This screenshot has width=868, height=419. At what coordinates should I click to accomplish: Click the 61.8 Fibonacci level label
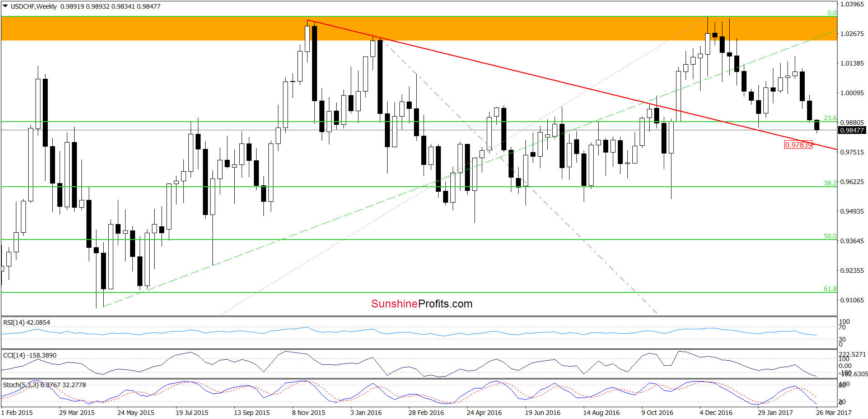pos(830,289)
